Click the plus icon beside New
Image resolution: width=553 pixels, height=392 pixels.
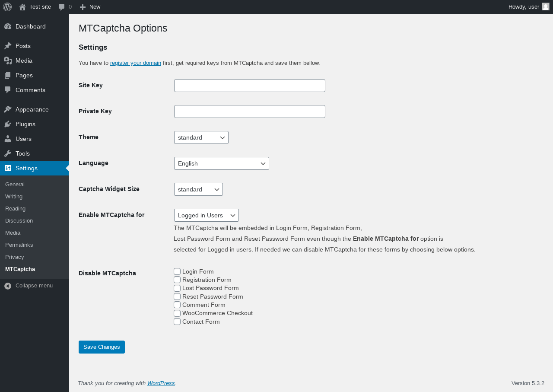click(x=83, y=7)
